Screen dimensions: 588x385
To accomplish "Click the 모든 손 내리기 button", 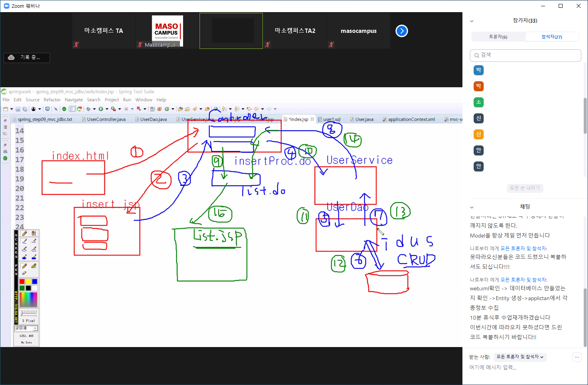I will [x=525, y=188].
